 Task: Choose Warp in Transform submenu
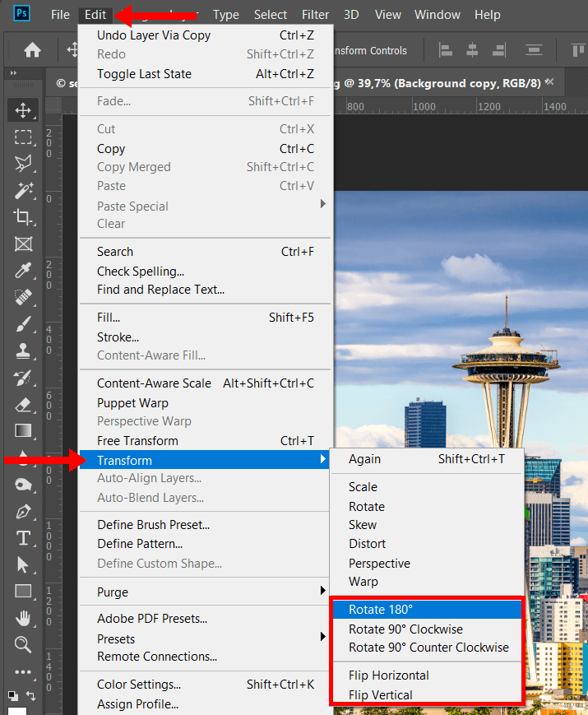(x=427, y=582)
